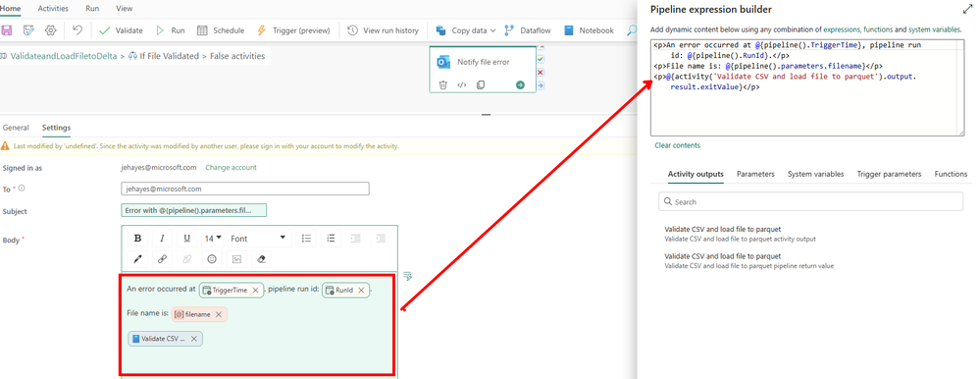
Task: Insert a numbered list
Action: pyautogui.click(x=332, y=239)
